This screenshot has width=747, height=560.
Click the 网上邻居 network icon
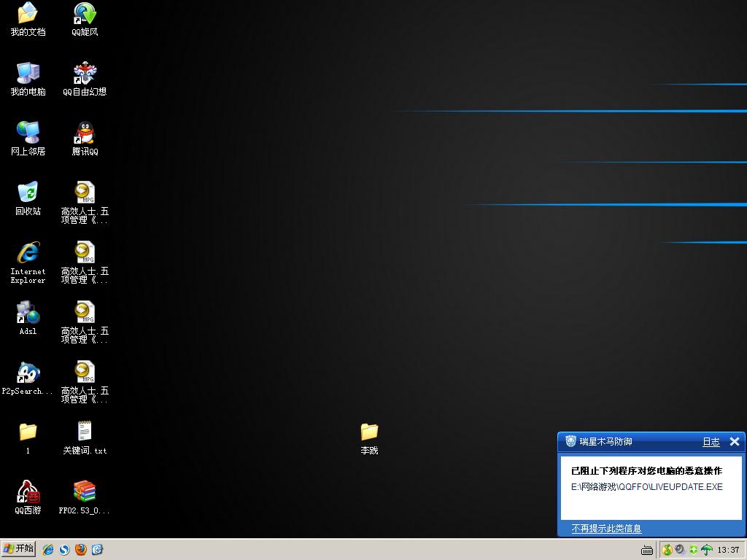[x=28, y=139]
